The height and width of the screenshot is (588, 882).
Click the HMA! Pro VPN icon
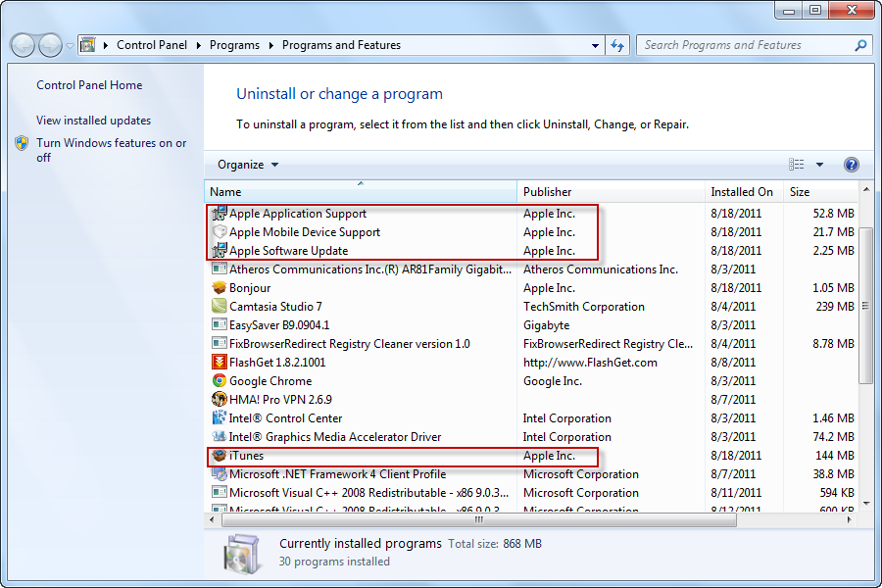click(220, 399)
